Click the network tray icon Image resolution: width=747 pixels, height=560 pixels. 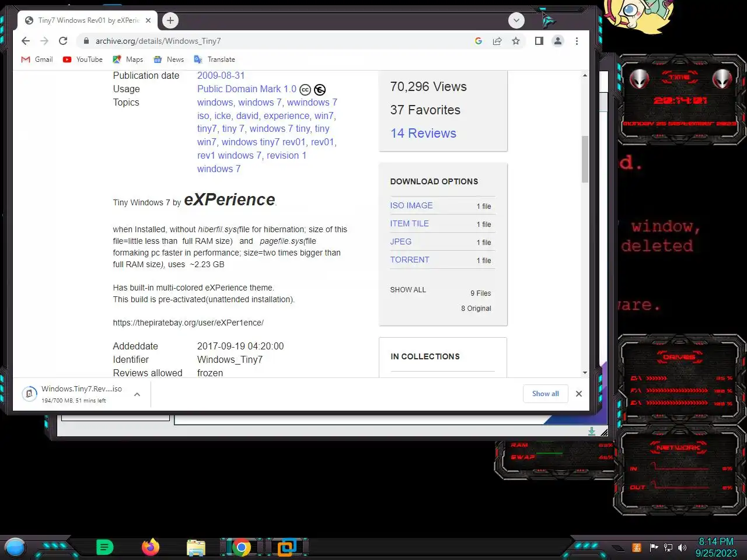(668, 548)
